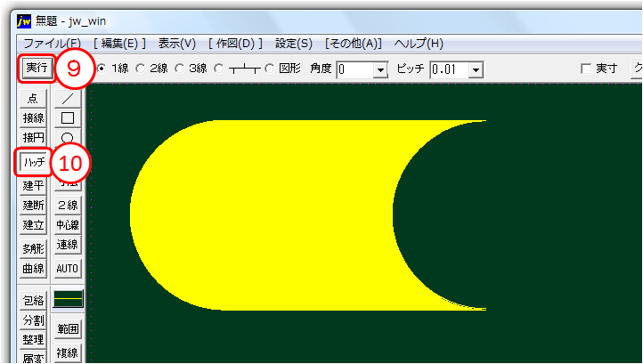Select the 図形 pattern radio option
643x364 pixels.
tap(269, 69)
